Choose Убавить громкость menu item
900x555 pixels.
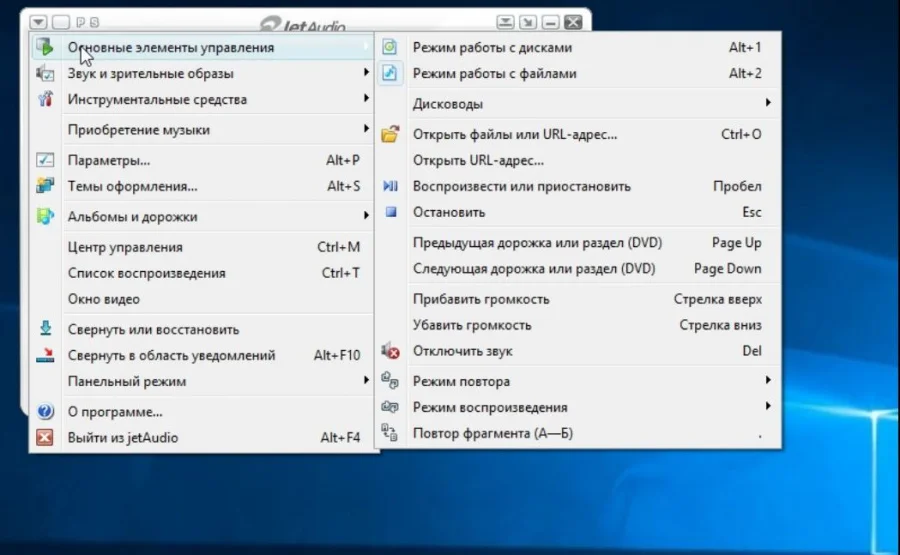point(579,325)
